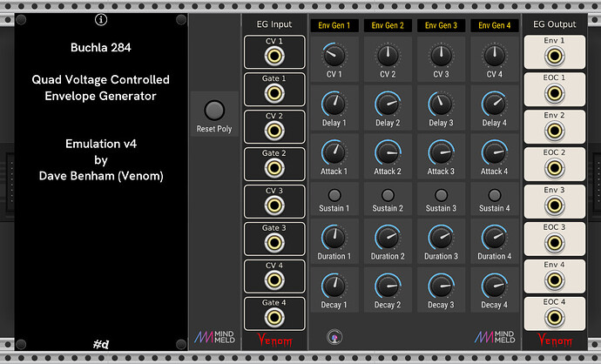Click the Emulation v4 text
The image size is (601, 364).
tap(101, 144)
